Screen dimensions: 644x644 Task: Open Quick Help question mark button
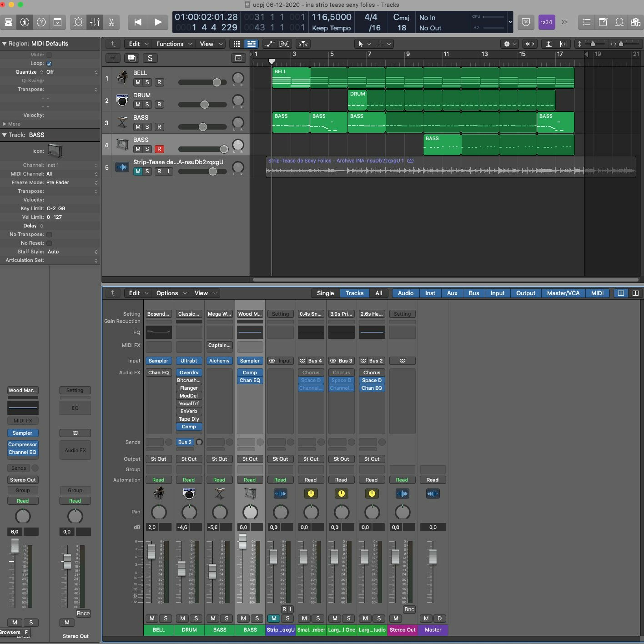[41, 22]
